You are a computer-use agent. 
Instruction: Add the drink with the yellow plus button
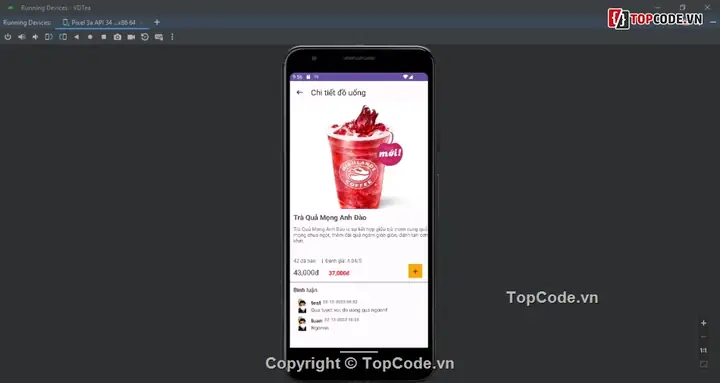pyautogui.click(x=415, y=271)
